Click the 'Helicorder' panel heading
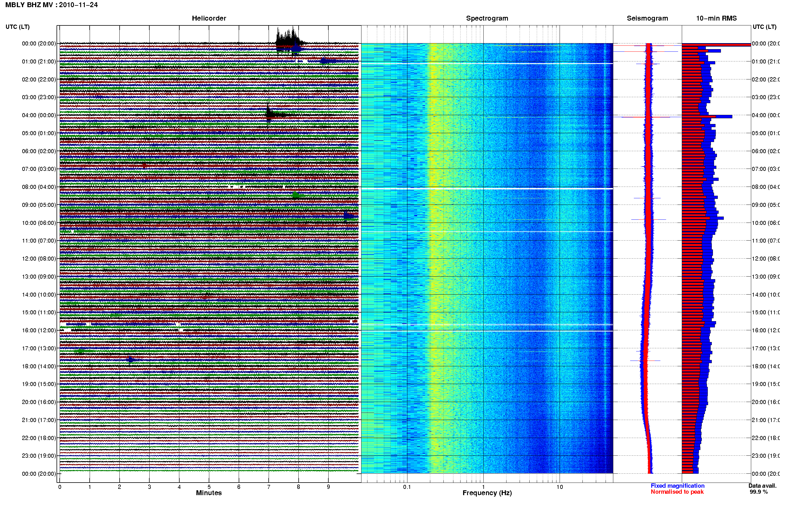Viewport: 812px width, 508px height. pyautogui.click(x=209, y=19)
